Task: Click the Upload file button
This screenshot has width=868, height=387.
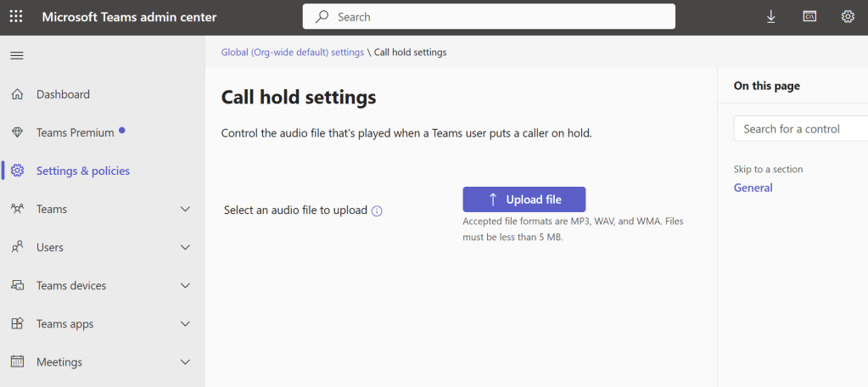Action: pos(524,199)
